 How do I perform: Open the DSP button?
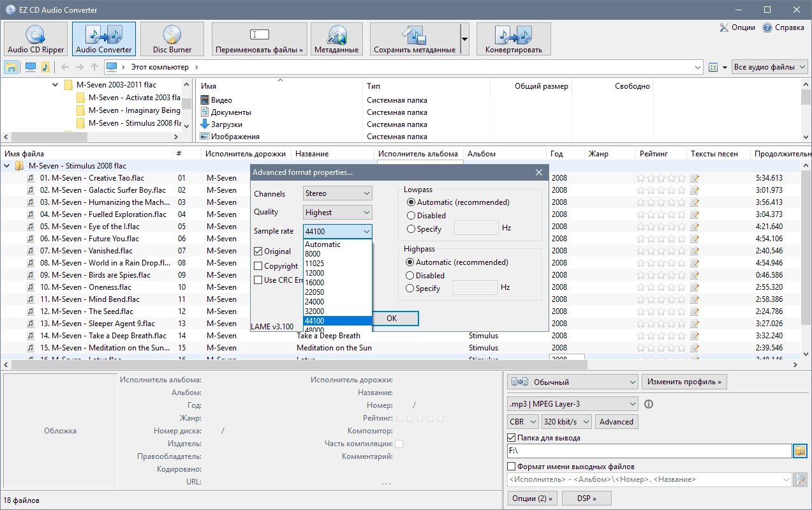click(586, 498)
